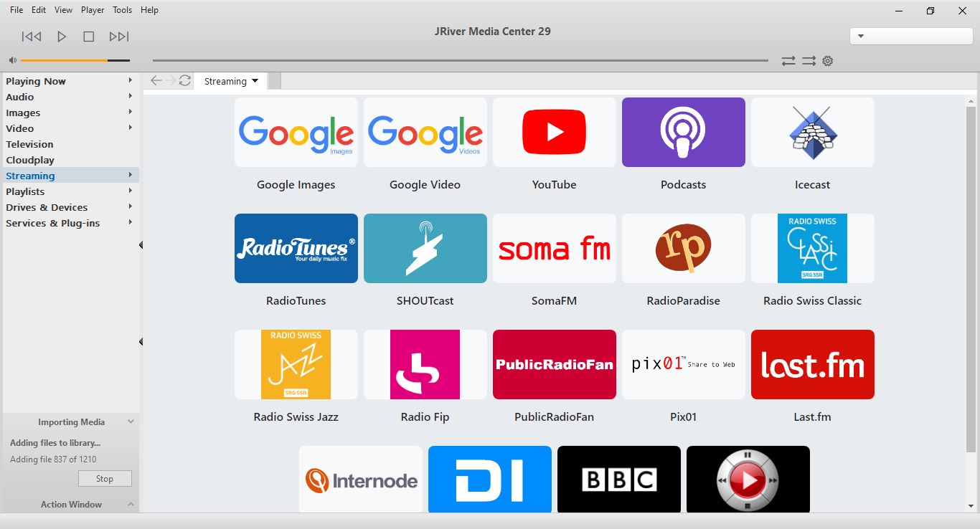Refresh the Streaming view
Viewport: 980px width, 529px height.
[x=185, y=80]
